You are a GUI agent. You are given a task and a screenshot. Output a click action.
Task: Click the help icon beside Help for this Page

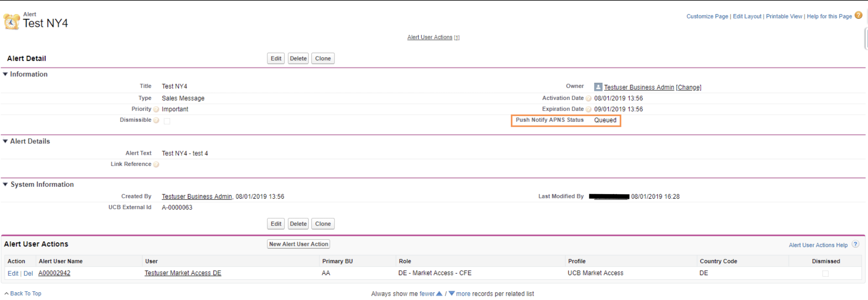[x=858, y=15]
